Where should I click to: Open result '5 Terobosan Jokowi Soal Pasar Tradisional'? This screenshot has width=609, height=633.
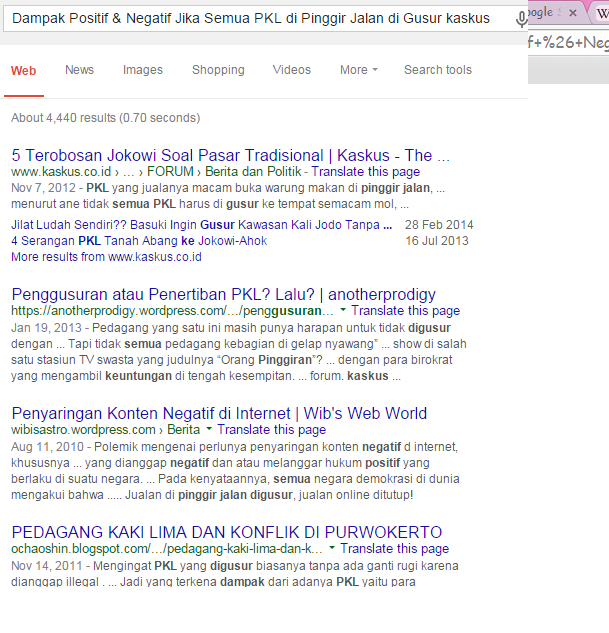230,155
